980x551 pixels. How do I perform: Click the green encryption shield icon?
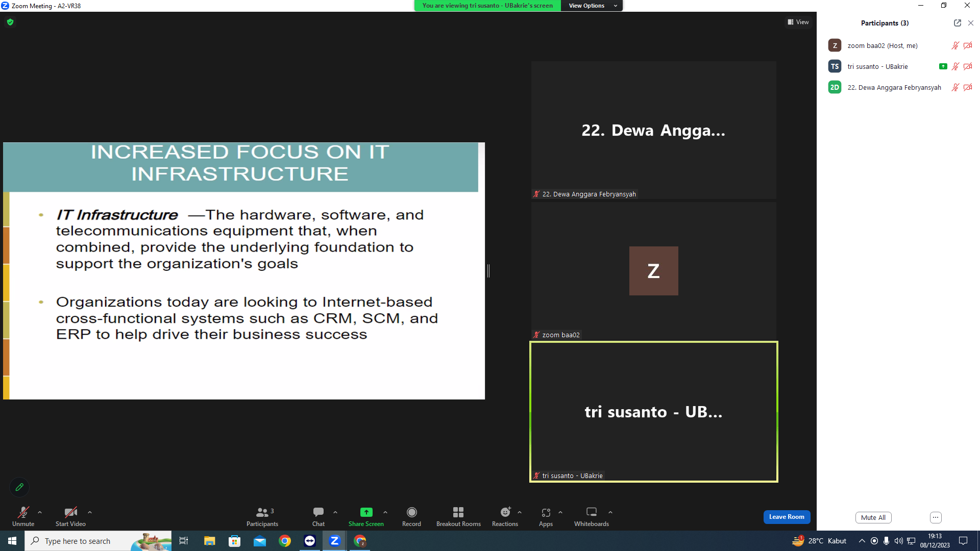10,22
